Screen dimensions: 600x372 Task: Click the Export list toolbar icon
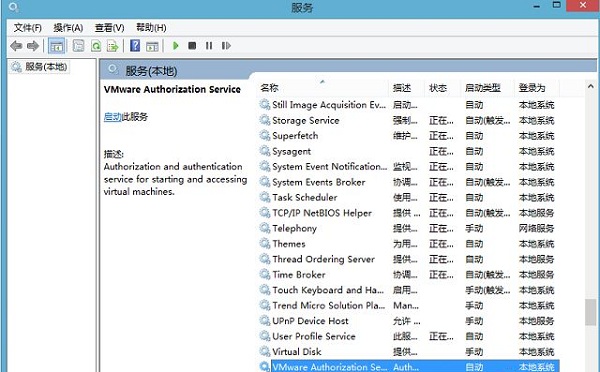pos(112,46)
